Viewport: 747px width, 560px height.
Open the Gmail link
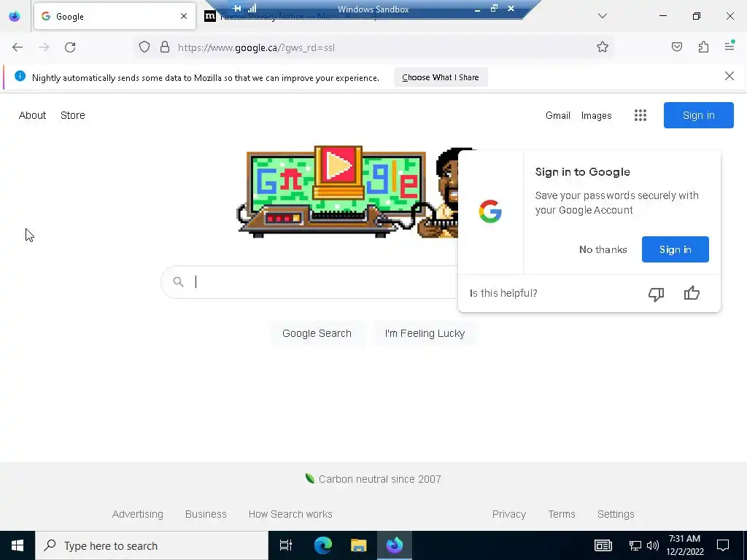pos(558,115)
